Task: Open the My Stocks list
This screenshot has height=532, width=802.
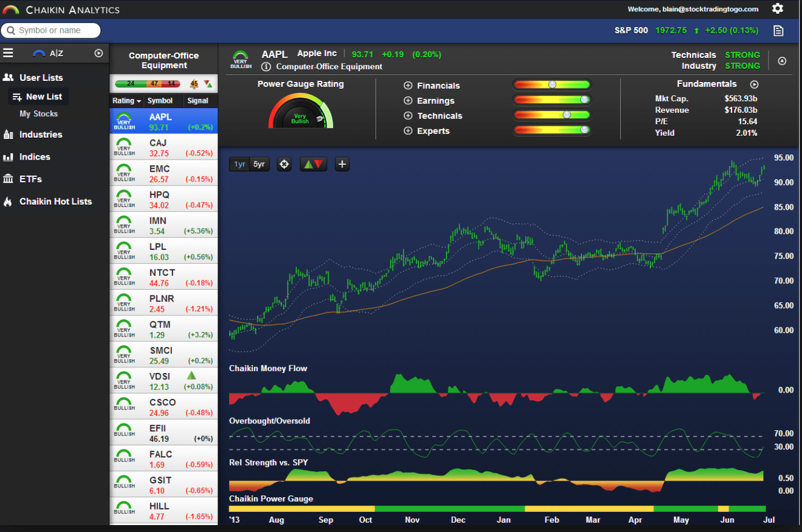Action: pos(39,114)
